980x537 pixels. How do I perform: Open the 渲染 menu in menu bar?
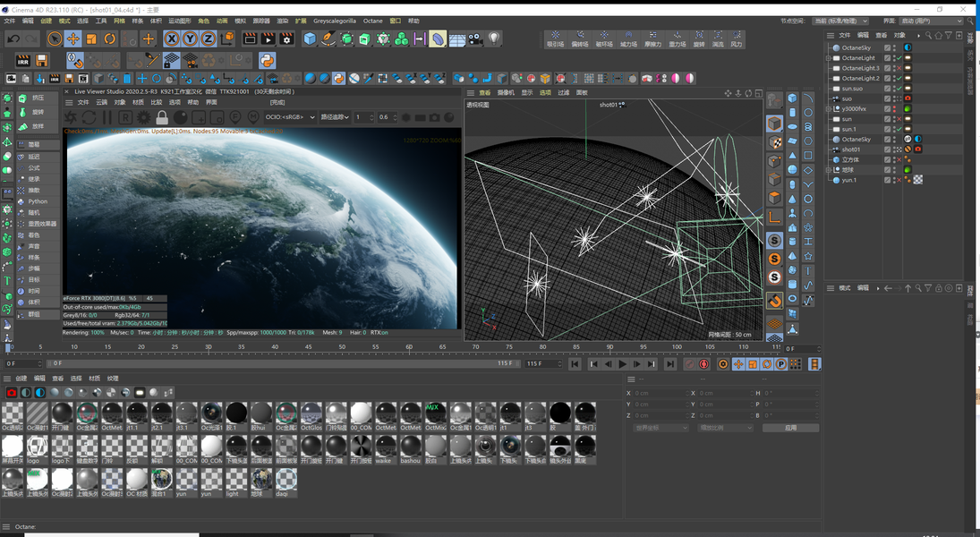(x=282, y=21)
